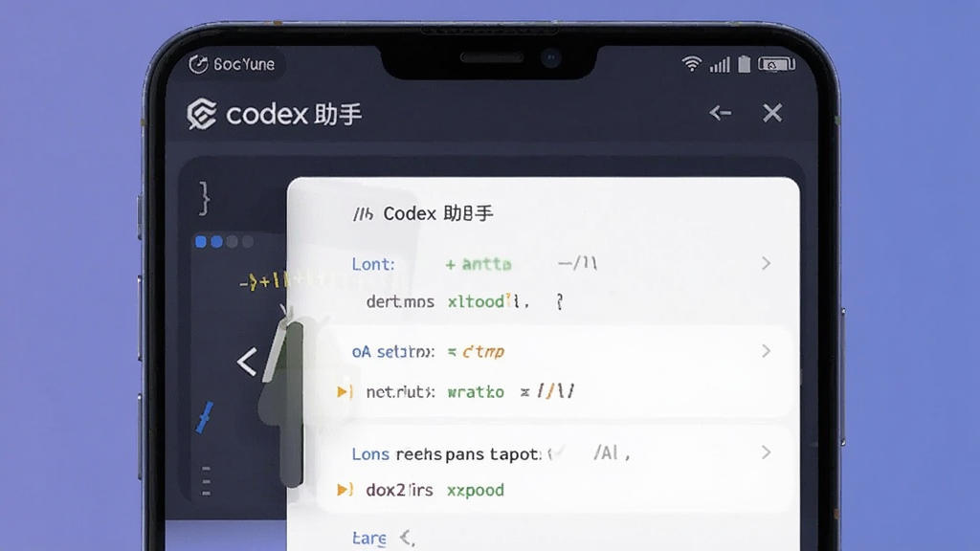
Task: Click the green text + antta
Action: [x=479, y=264]
